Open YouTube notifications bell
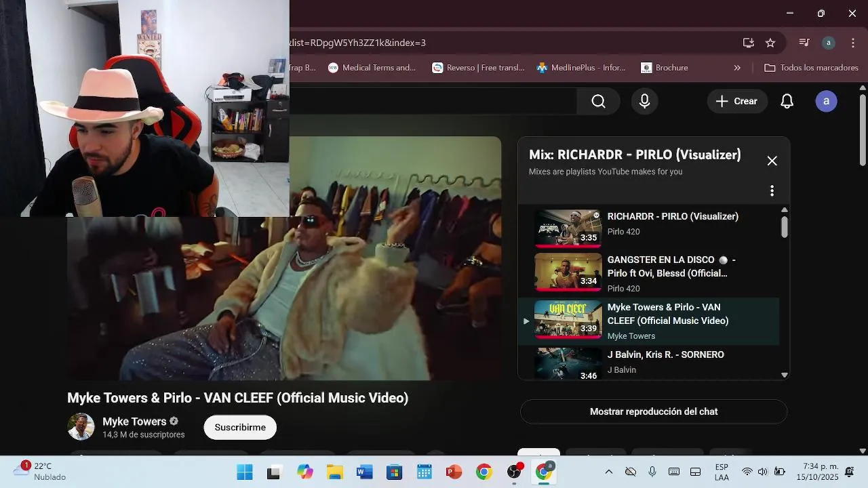This screenshot has height=488, width=868. 787,101
